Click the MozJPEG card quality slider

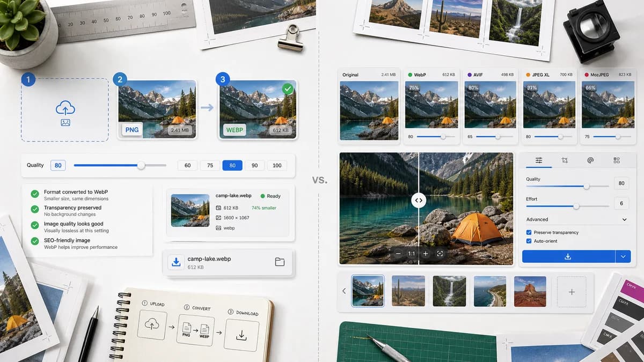click(x=611, y=137)
